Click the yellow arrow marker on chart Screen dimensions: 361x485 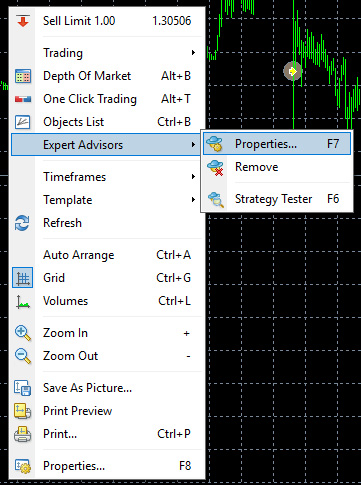pyautogui.click(x=293, y=71)
